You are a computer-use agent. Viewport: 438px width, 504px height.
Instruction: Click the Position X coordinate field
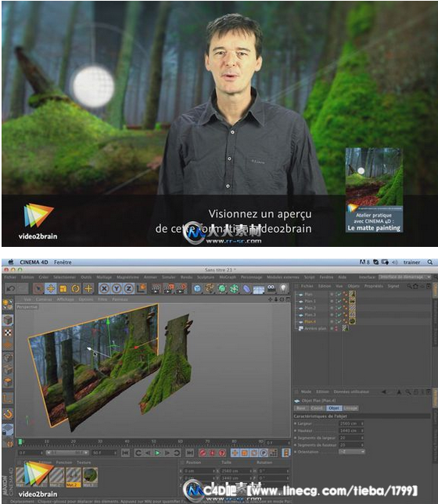pos(198,471)
